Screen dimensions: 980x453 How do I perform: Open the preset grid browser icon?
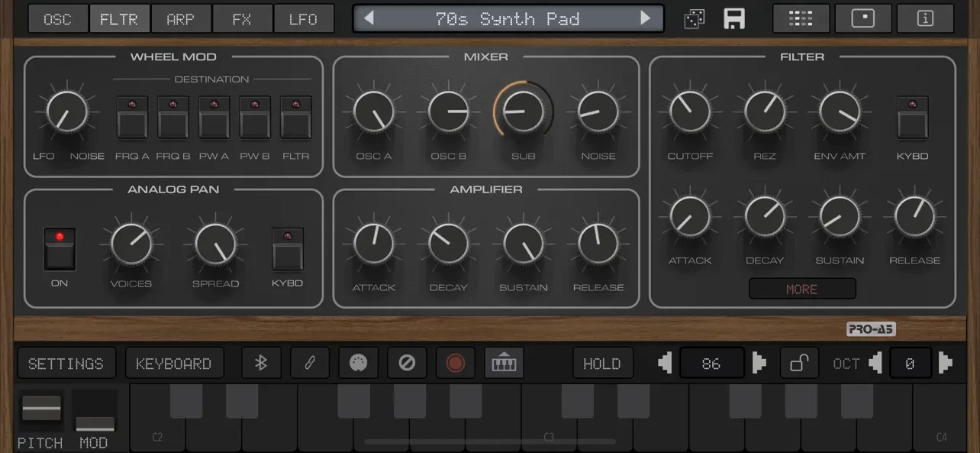coord(801,19)
